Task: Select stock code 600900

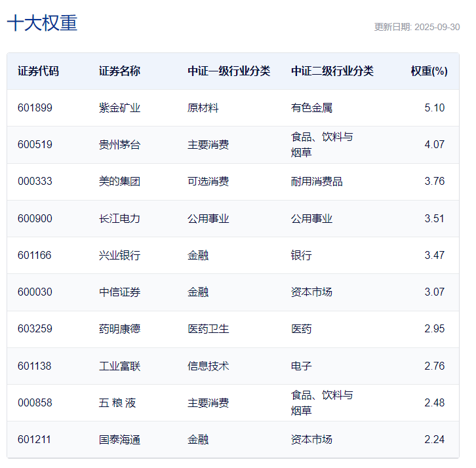Action: click(35, 218)
